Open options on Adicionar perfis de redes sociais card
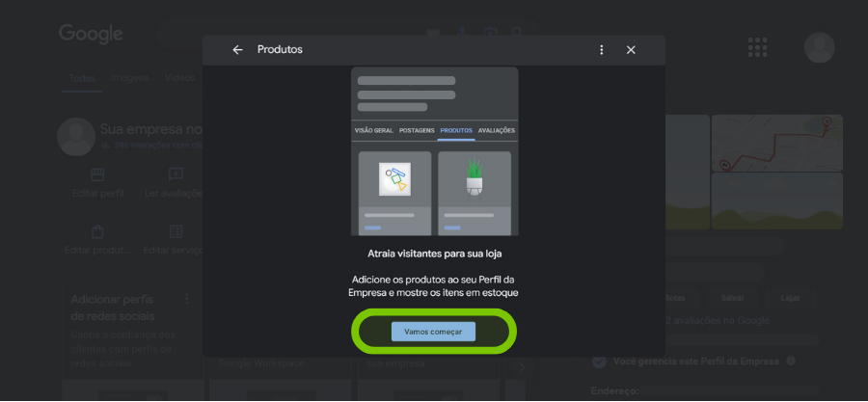The width and height of the screenshot is (868, 402). [x=186, y=299]
